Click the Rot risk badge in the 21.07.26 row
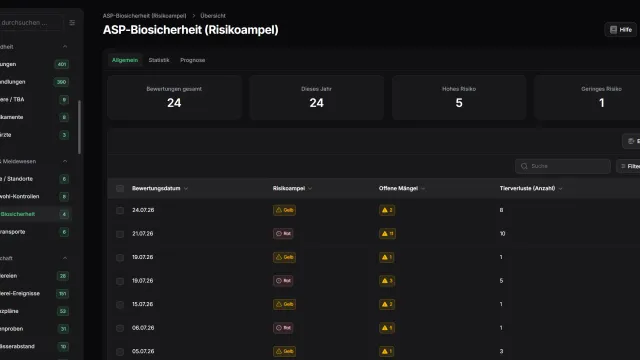Image resolution: width=640 pixels, height=360 pixels. click(283, 233)
